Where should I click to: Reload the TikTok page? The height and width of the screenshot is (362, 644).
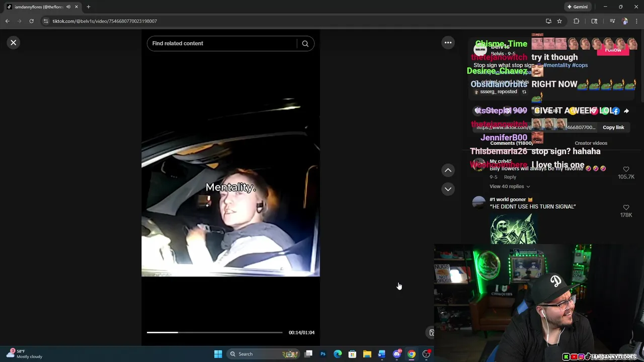31,21
